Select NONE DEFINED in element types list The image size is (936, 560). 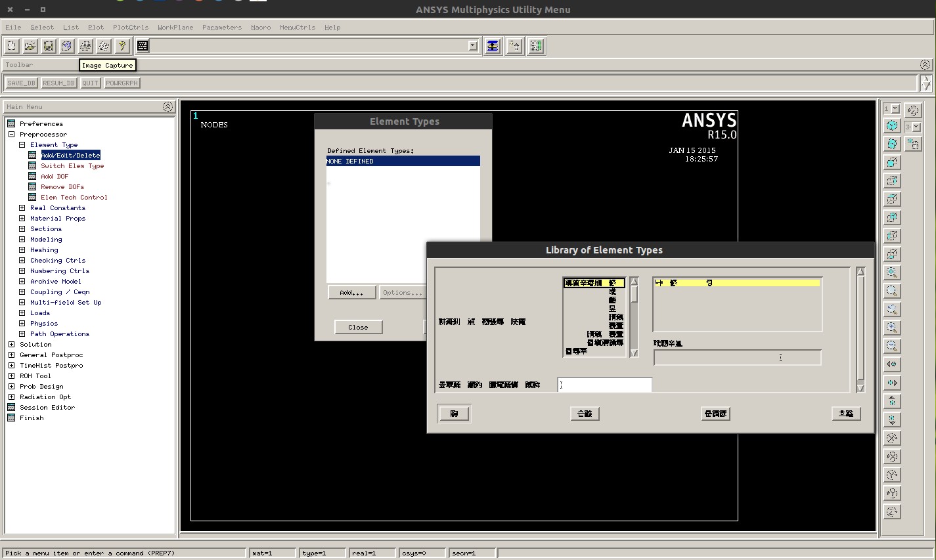pos(403,161)
